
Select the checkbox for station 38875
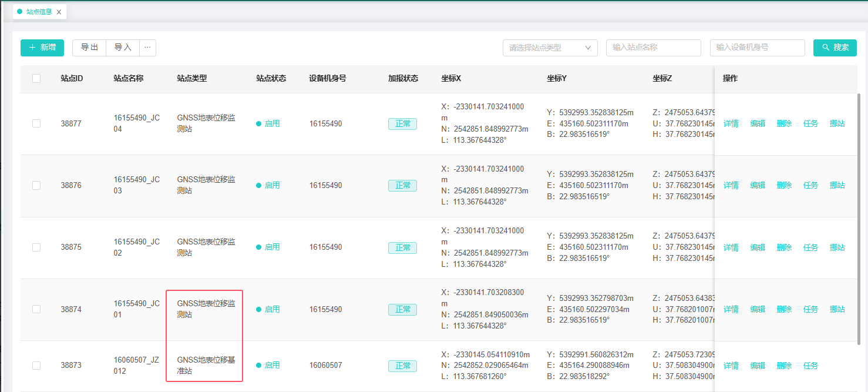[36, 247]
